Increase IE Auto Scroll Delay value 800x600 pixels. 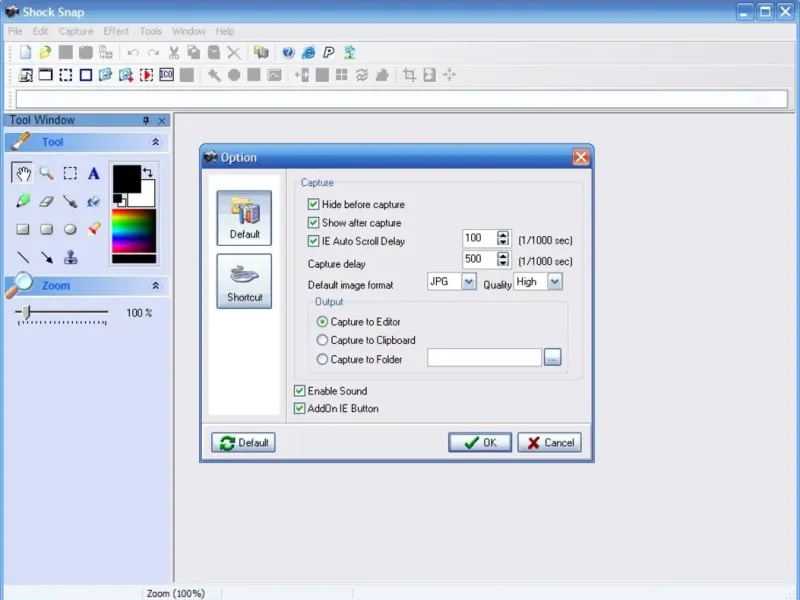coord(503,235)
